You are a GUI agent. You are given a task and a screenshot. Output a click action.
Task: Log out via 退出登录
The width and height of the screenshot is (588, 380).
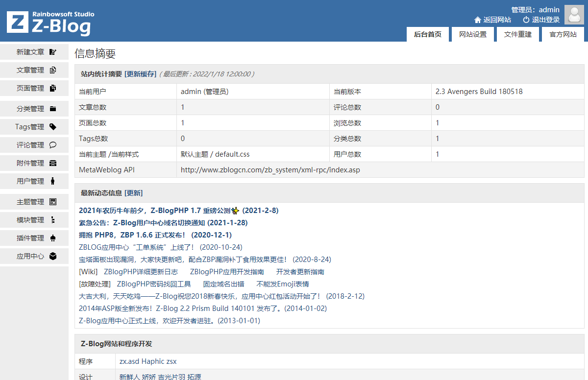point(541,20)
